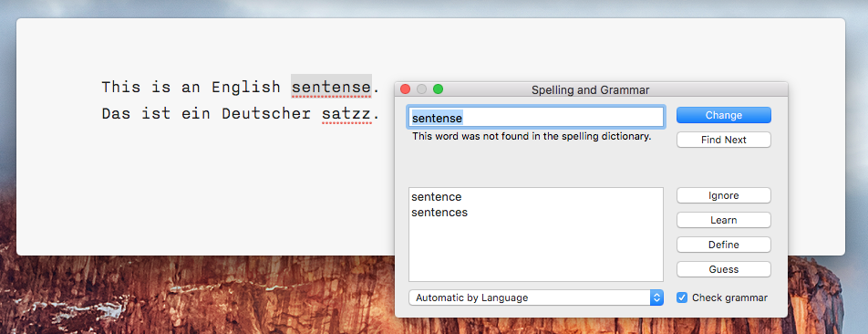Click the Define button
868x334 pixels.
pyautogui.click(x=724, y=245)
